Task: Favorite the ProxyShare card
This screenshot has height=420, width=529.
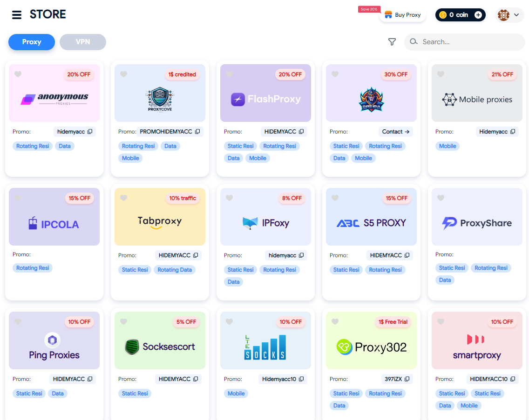Action: [x=441, y=198]
